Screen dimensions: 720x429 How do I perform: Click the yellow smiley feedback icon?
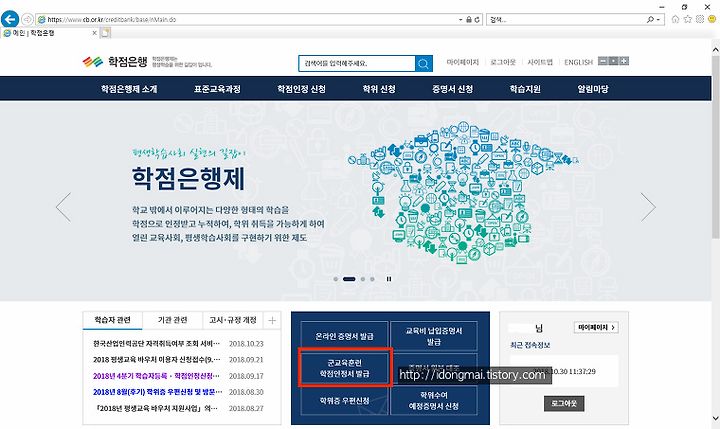point(712,19)
